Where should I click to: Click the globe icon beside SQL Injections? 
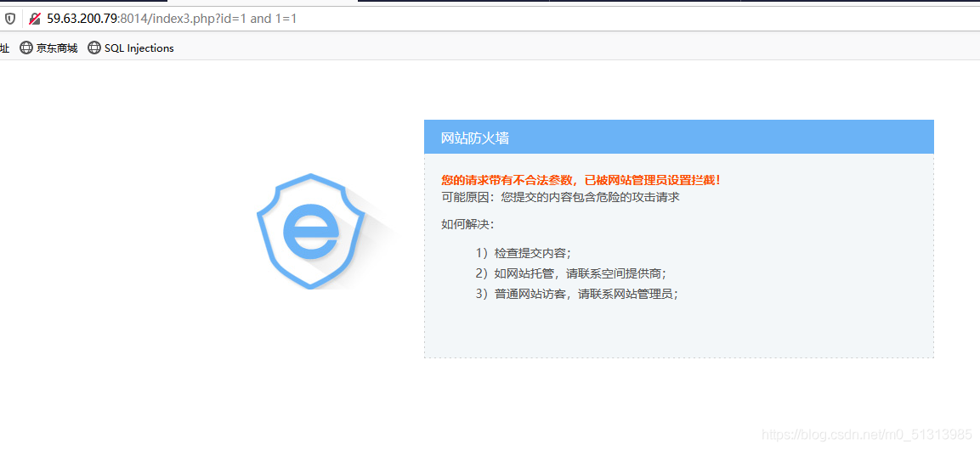coord(94,48)
